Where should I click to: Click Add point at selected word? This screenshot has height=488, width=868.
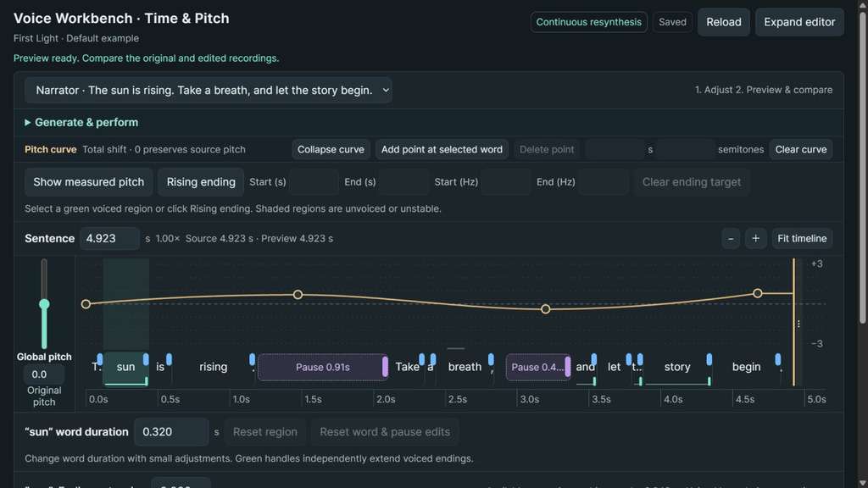tap(442, 149)
